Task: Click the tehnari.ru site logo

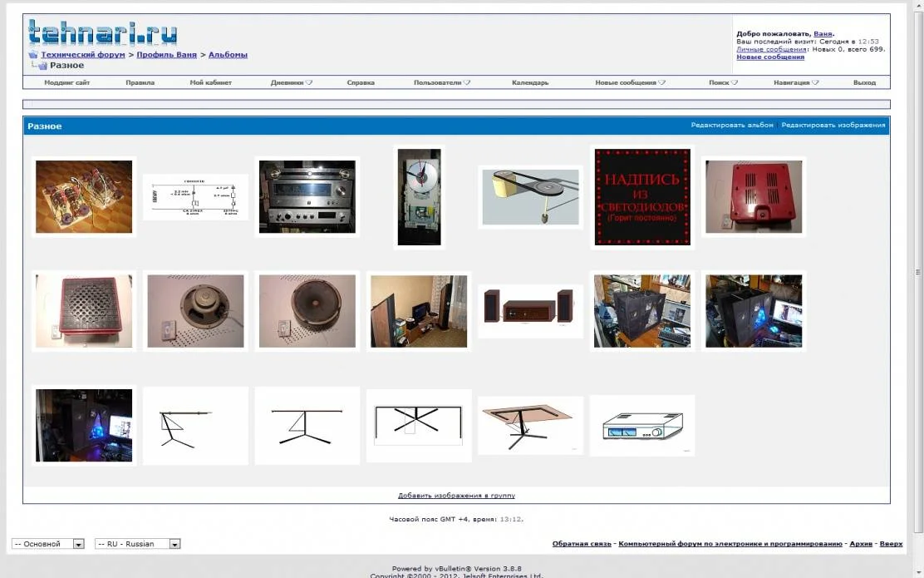Action: 102,33
